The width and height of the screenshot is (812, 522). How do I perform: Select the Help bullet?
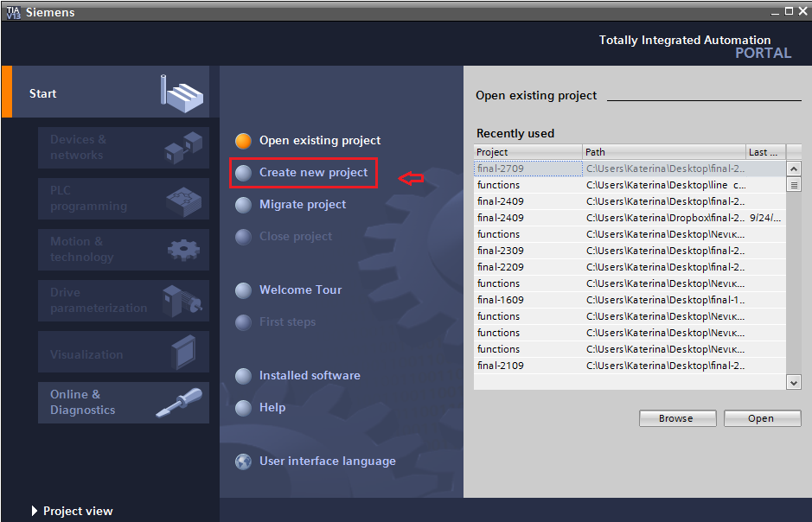(243, 408)
